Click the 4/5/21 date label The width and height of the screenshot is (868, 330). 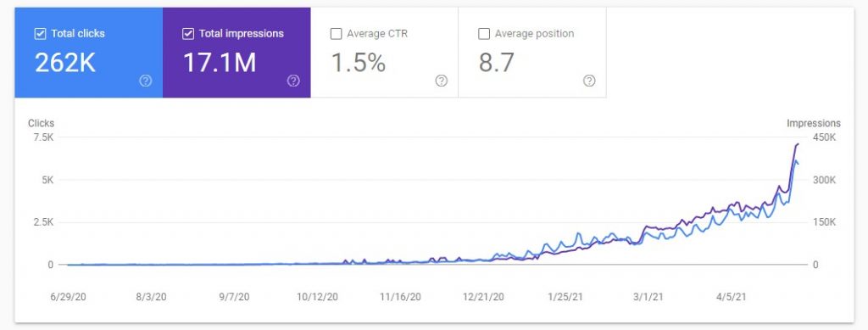731,297
